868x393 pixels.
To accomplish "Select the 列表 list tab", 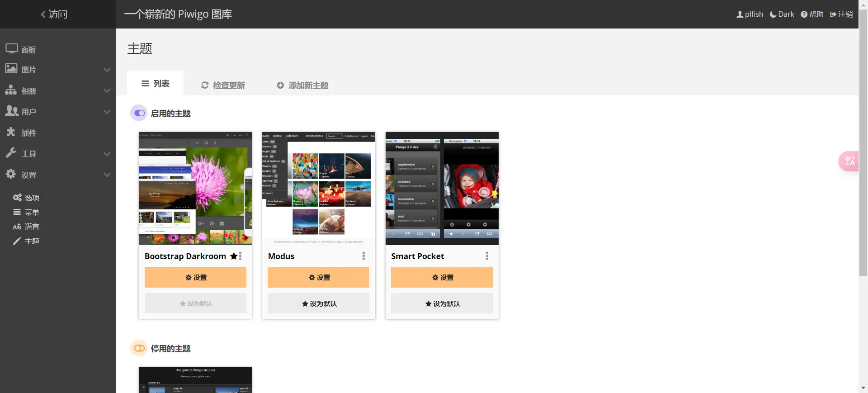I will tap(155, 84).
